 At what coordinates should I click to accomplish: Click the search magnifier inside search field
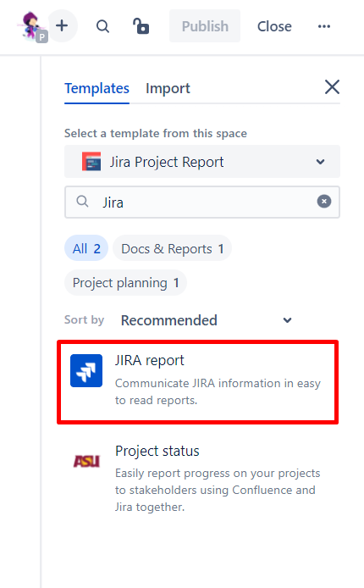click(82, 202)
